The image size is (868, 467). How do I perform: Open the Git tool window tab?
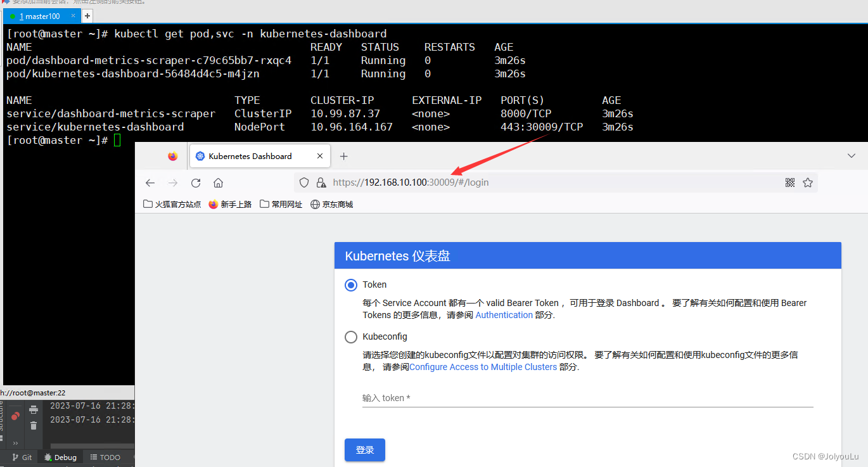pyautogui.click(x=22, y=457)
